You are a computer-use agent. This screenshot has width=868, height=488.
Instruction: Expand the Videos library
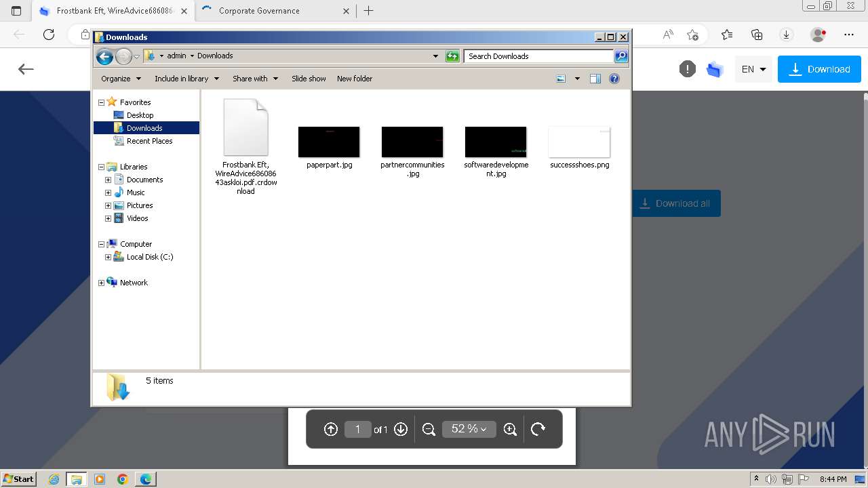pyautogui.click(x=108, y=218)
